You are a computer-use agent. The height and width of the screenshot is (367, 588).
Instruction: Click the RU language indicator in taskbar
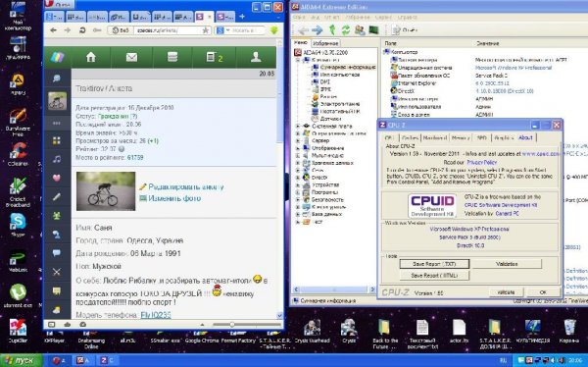(x=503, y=360)
